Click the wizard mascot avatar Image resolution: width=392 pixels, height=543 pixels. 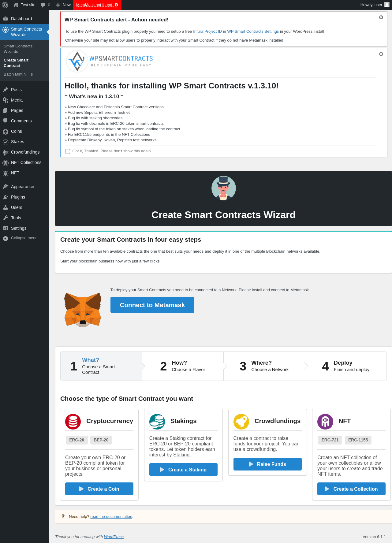[x=224, y=188]
